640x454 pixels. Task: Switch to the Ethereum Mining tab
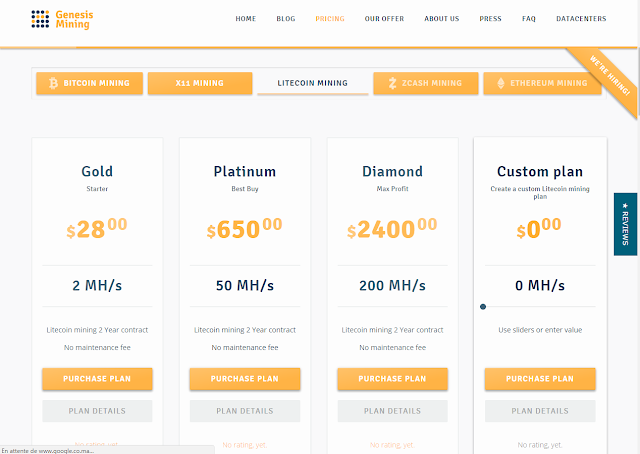[x=542, y=83]
